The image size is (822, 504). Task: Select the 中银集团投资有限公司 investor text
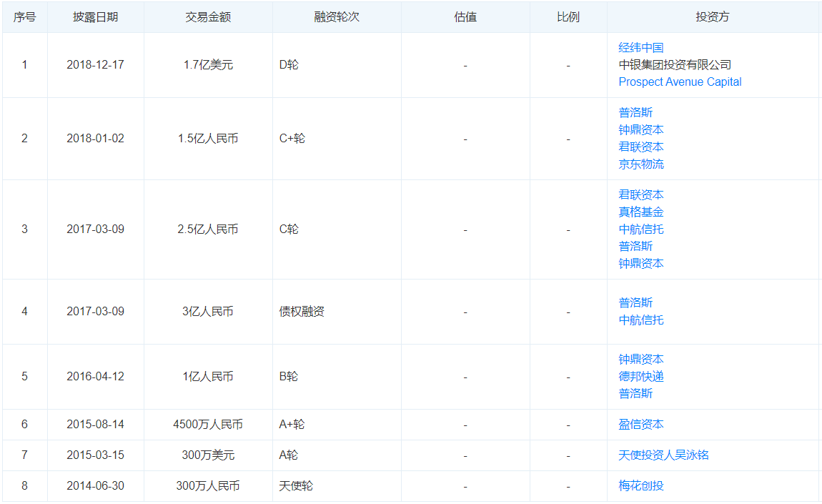[675, 65]
